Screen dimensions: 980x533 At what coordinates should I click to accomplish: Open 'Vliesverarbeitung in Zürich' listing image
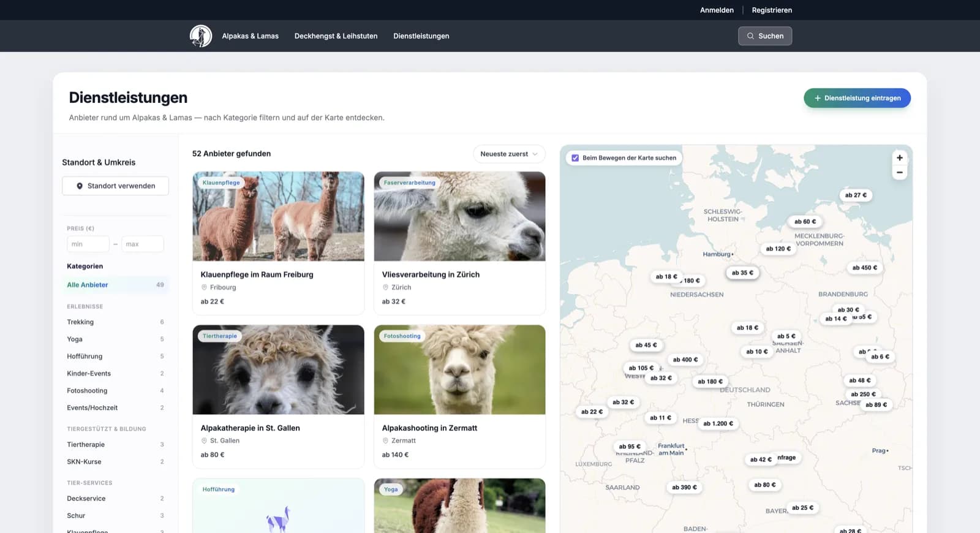(x=459, y=216)
